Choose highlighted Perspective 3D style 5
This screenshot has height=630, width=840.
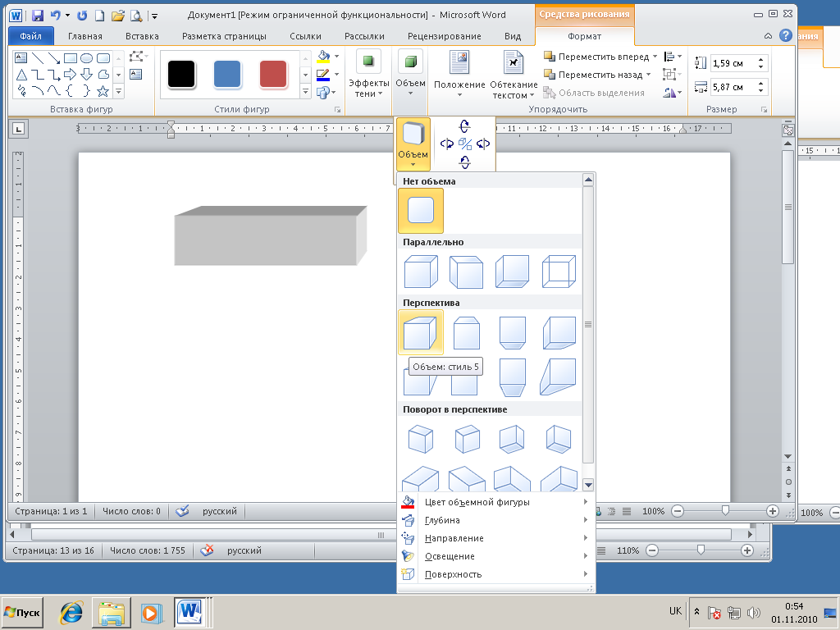(421, 332)
